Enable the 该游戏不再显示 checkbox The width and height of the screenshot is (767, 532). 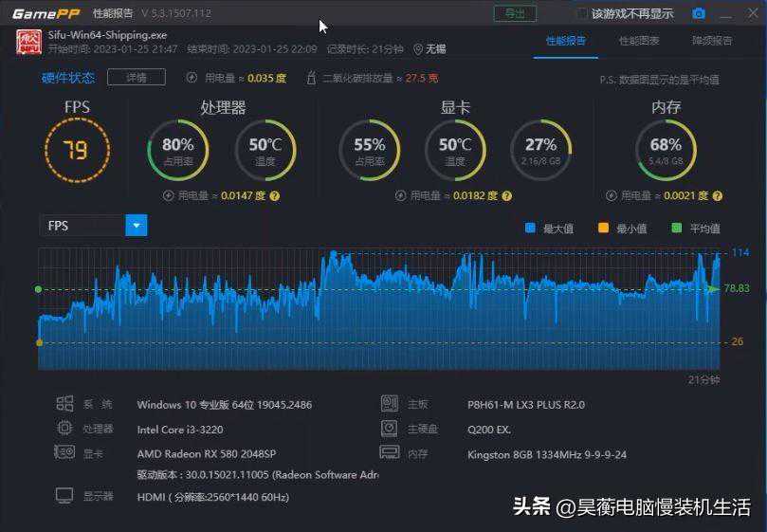[582, 13]
